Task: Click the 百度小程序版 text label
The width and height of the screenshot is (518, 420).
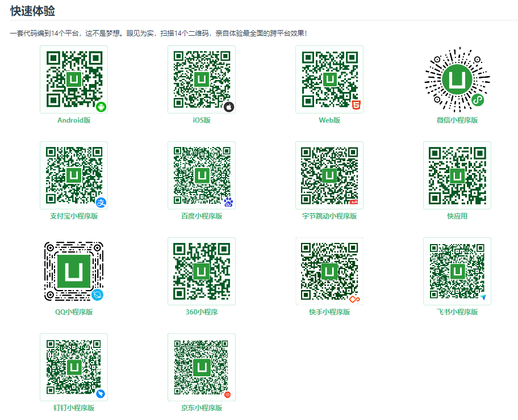Action: [x=202, y=216]
